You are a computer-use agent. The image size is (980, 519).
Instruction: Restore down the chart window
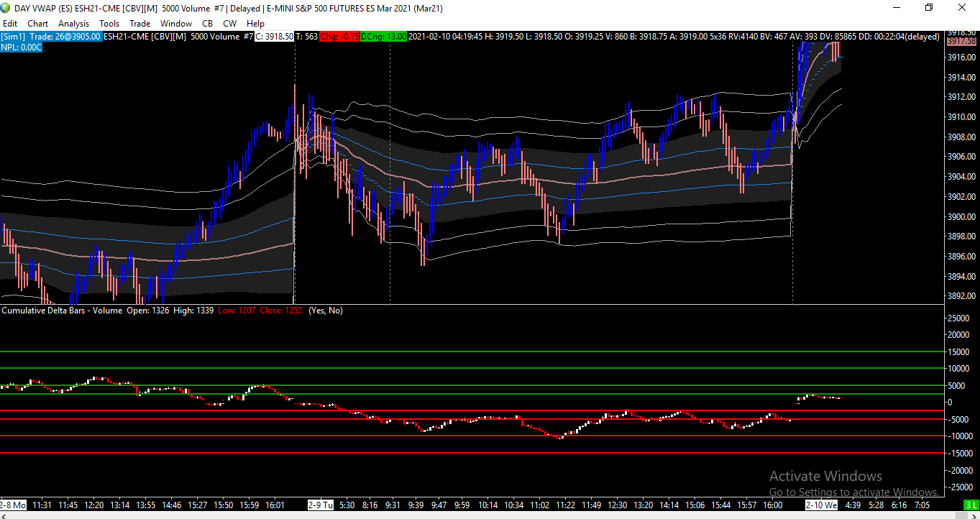click(929, 8)
